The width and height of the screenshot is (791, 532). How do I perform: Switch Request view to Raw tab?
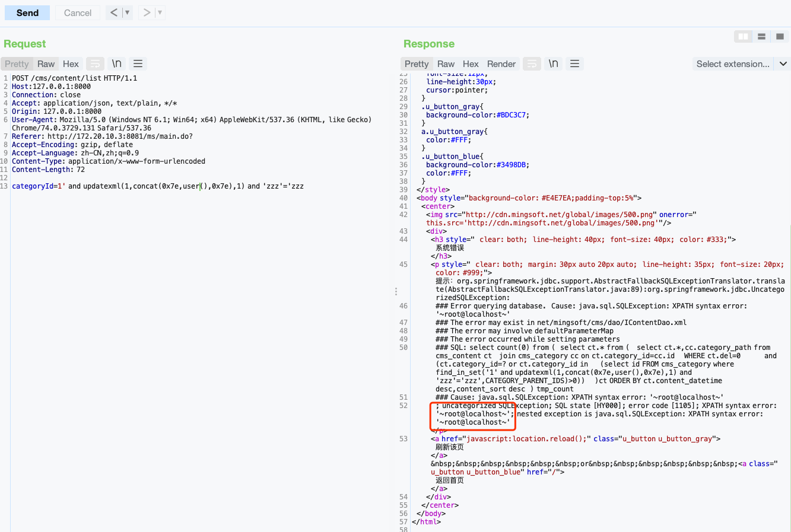[46, 64]
